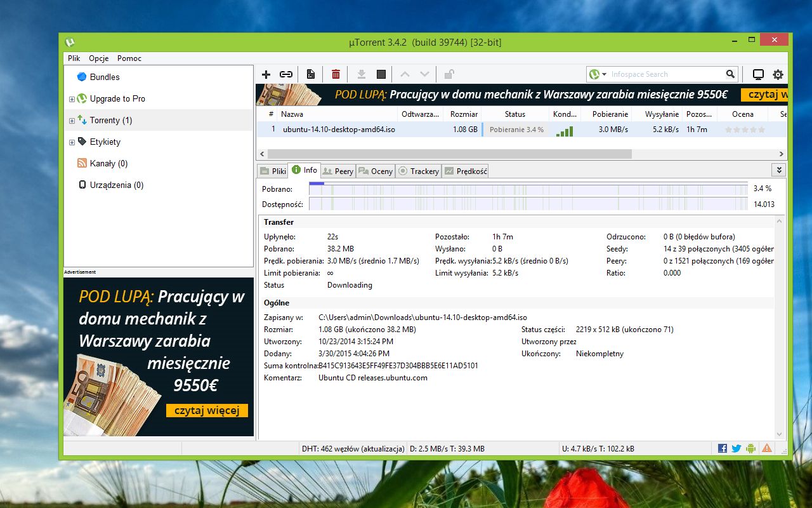Open the Oceny tab
812x508 pixels.
[376, 171]
